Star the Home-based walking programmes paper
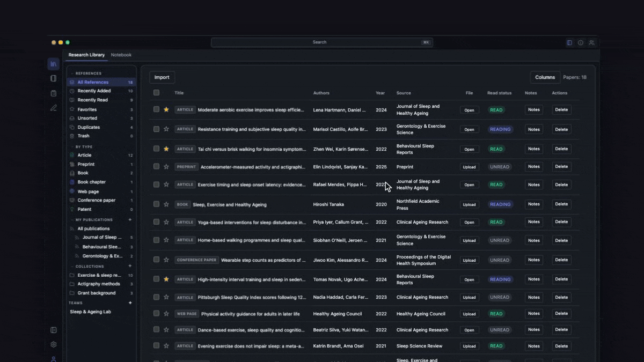Image resolution: width=644 pixels, height=362 pixels. pos(166,240)
